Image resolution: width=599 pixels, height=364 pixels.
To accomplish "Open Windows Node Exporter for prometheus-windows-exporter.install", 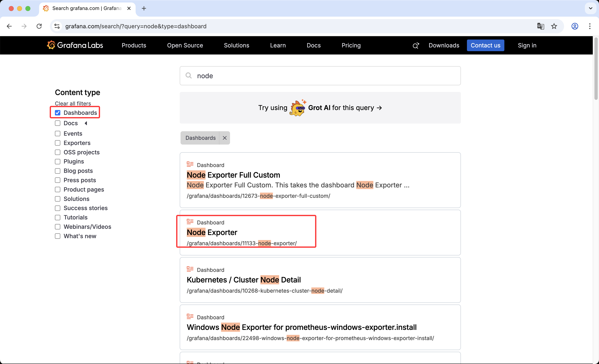I will point(302,327).
